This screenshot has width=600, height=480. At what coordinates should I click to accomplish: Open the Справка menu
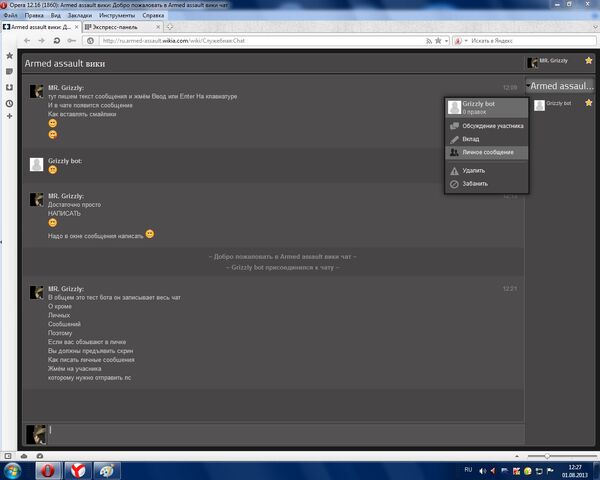click(153, 15)
